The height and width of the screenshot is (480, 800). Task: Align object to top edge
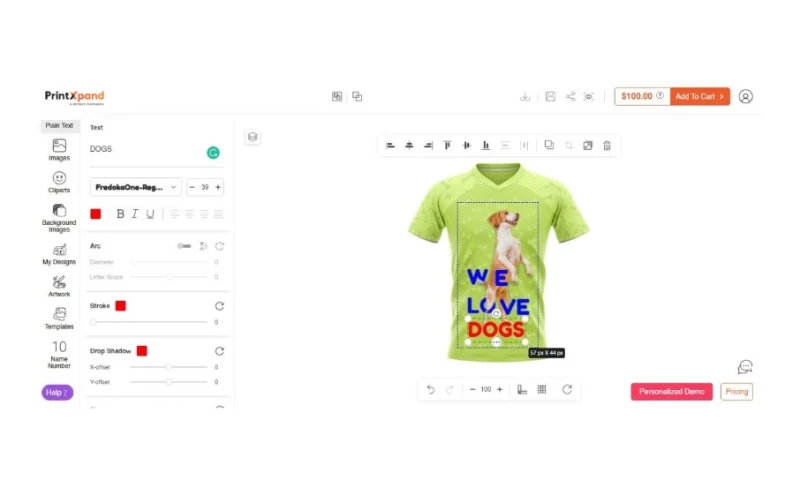point(447,145)
